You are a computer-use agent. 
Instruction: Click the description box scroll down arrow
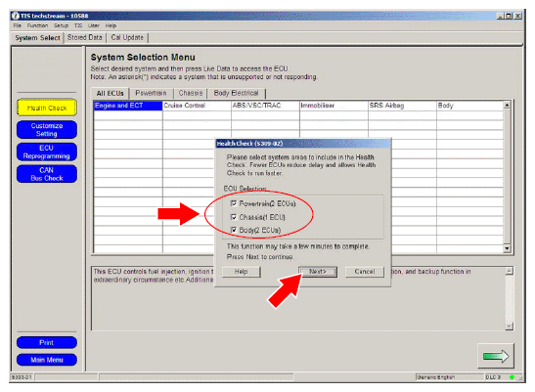click(x=509, y=327)
